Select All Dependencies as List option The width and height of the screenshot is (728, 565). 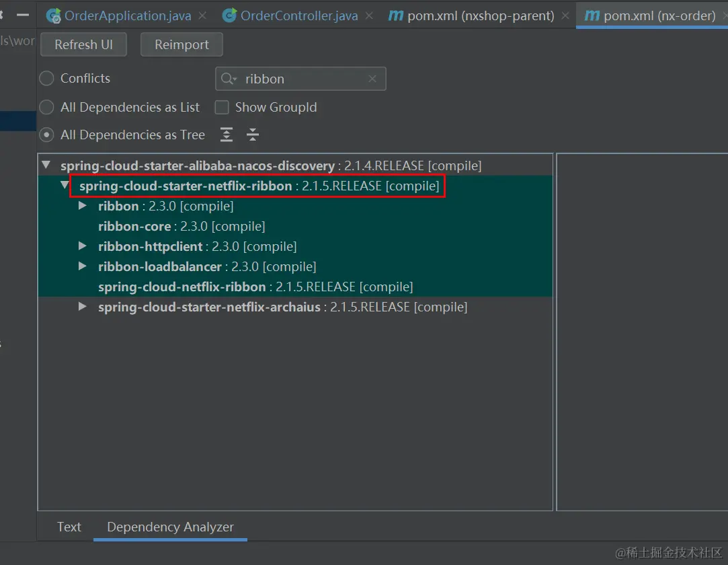46,108
